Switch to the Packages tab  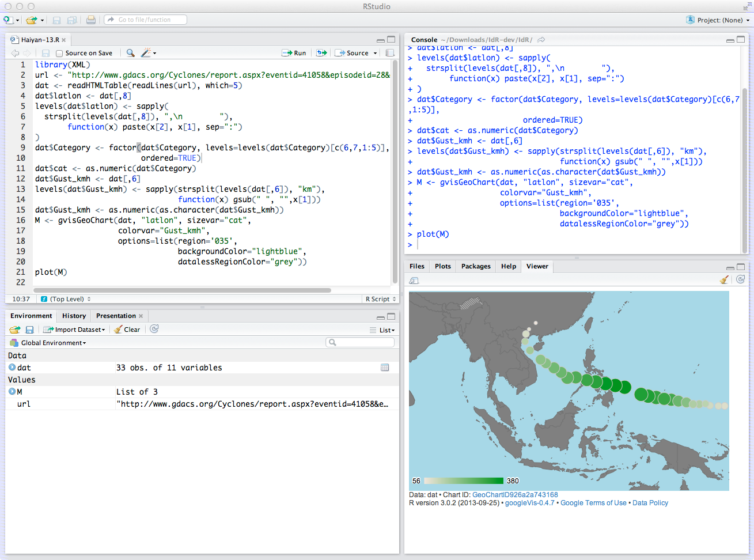pos(476,266)
